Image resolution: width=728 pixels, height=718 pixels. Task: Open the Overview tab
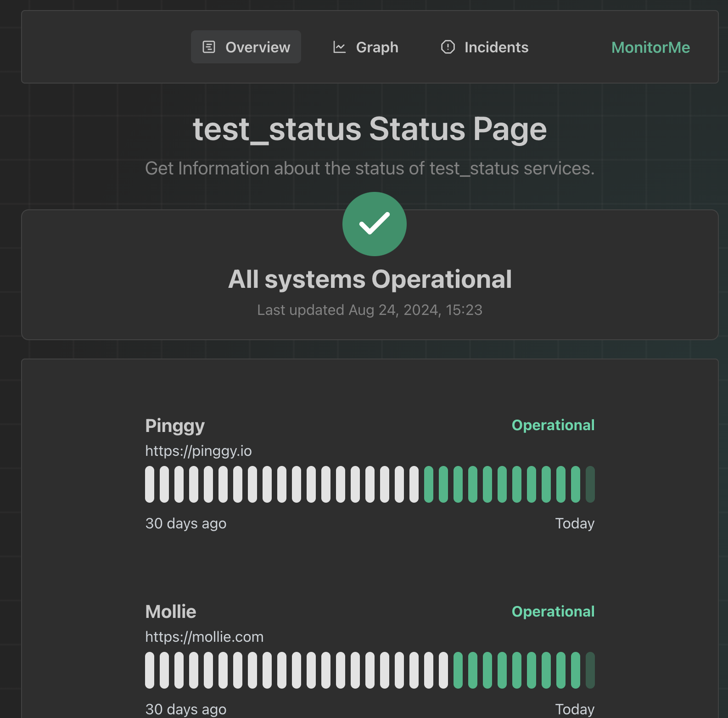click(x=246, y=47)
